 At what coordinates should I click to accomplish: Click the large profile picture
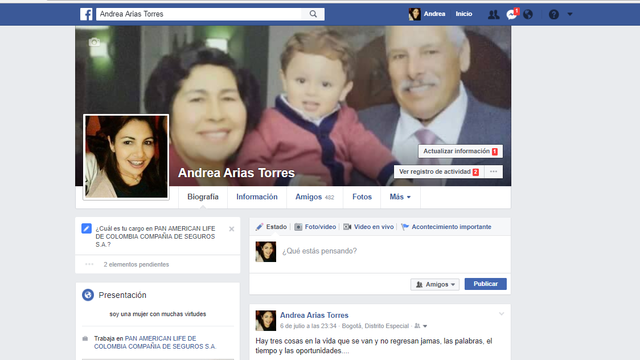click(x=126, y=157)
